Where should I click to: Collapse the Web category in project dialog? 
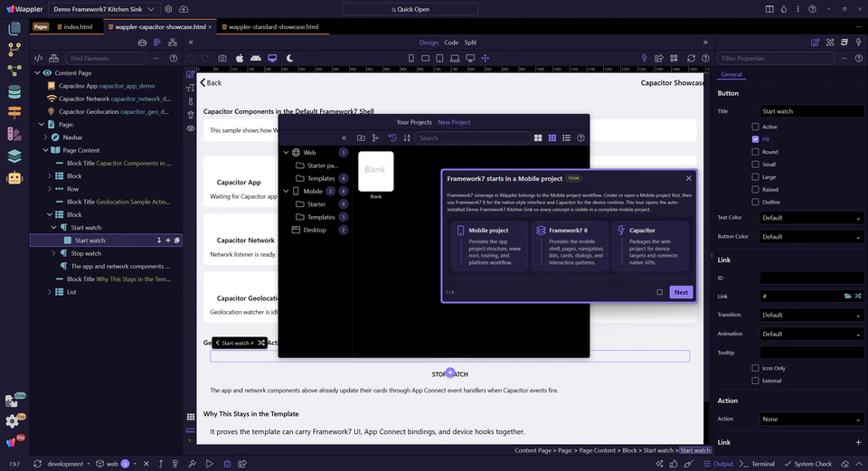coord(287,153)
